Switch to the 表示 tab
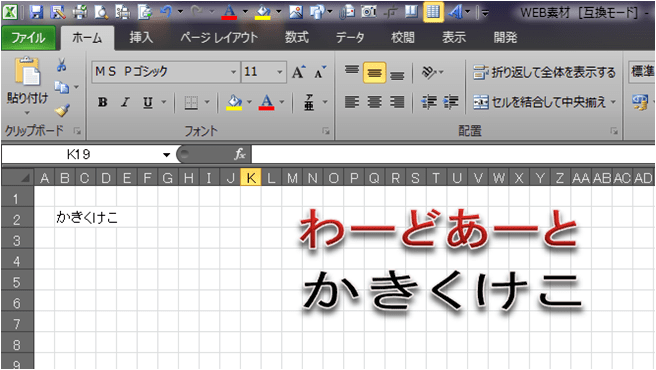 point(454,38)
